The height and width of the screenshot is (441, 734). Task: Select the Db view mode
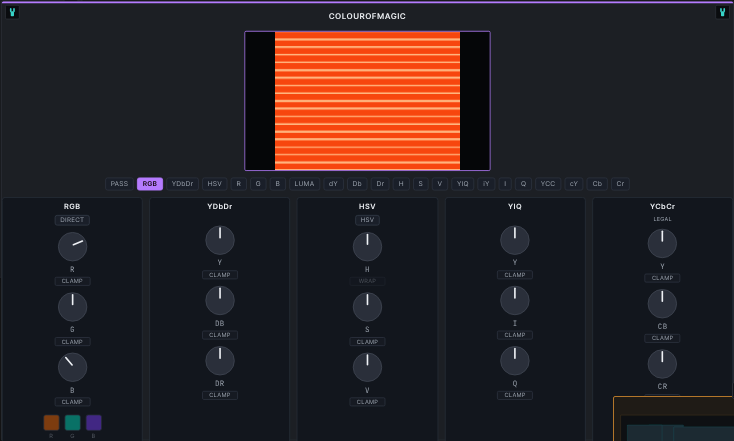357,184
